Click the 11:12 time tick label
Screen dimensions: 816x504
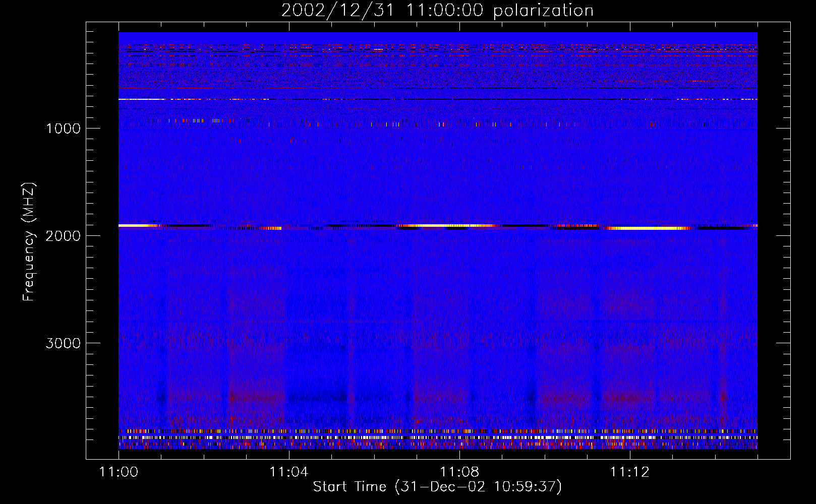pyautogui.click(x=630, y=472)
